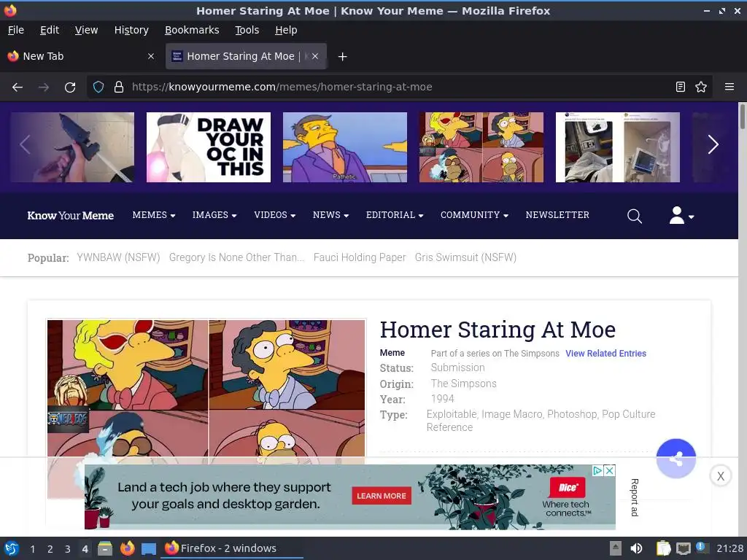Go back to the previous page

pyautogui.click(x=18, y=87)
